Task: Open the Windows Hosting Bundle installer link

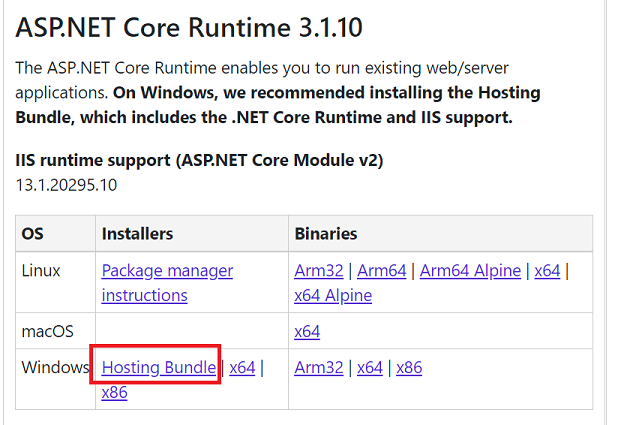Action: (158, 368)
